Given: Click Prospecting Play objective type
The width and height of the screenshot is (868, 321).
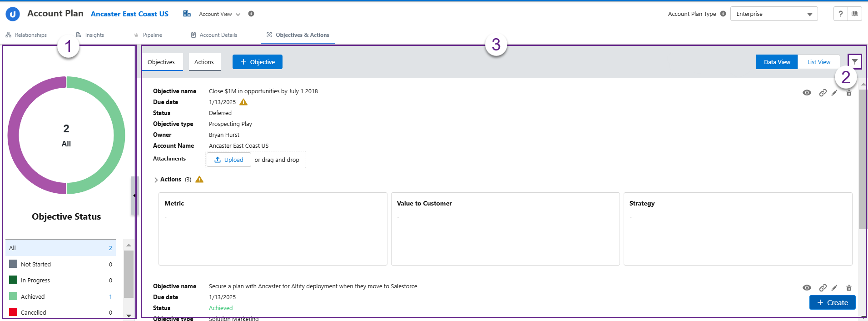Looking at the screenshot, I should coord(230,124).
